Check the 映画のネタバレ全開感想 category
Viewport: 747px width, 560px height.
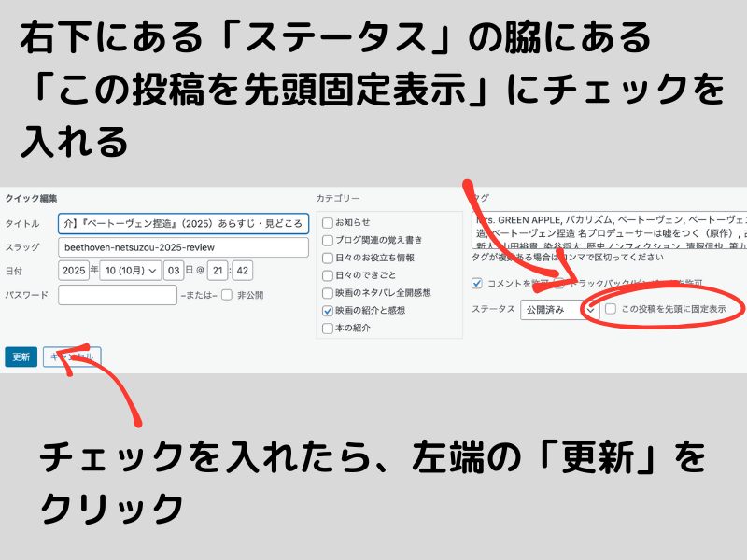(x=327, y=293)
